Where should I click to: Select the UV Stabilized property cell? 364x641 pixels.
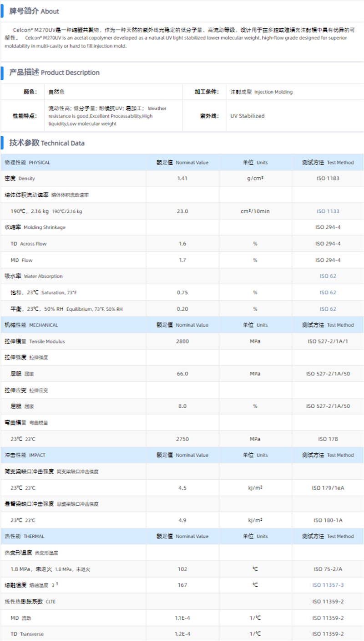pyautogui.click(x=247, y=116)
